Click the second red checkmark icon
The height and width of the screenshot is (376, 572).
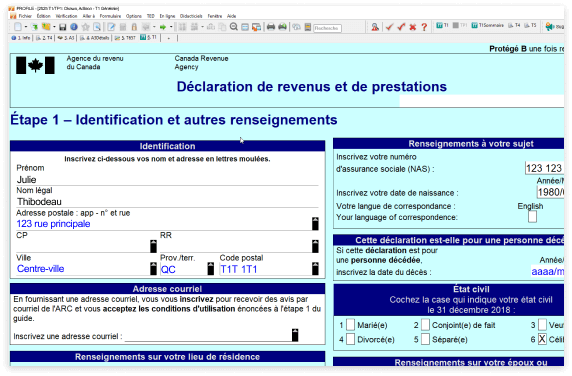[x=401, y=27]
